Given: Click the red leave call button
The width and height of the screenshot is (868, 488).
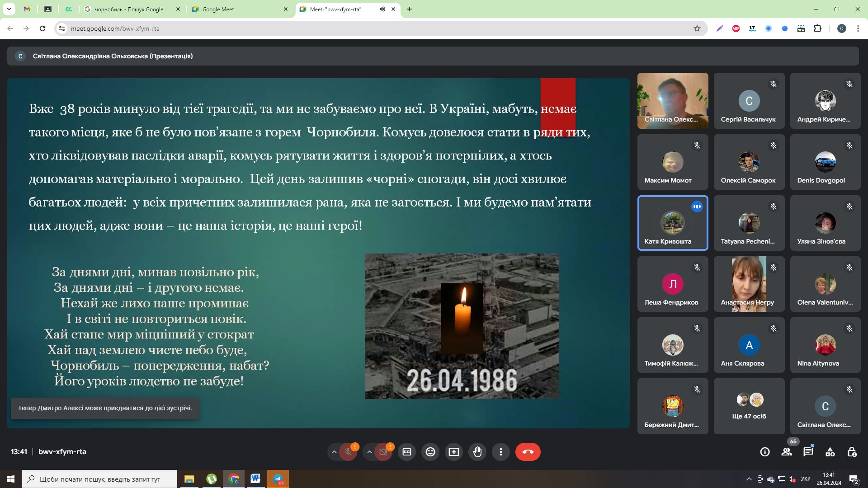Looking at the screenshot, I should pos(528,452).
